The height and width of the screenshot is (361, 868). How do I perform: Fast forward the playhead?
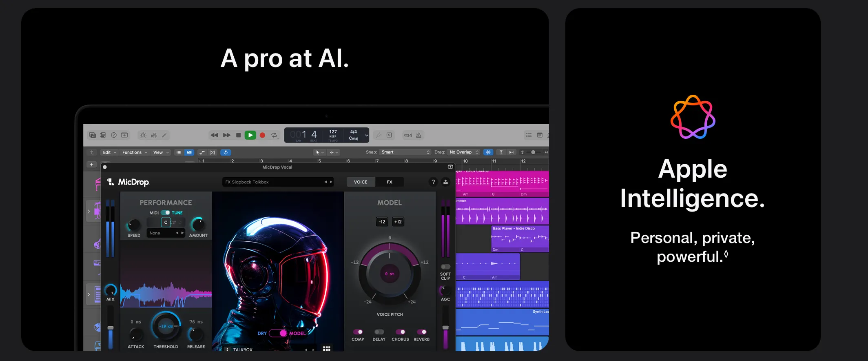(x=227, y=135)
